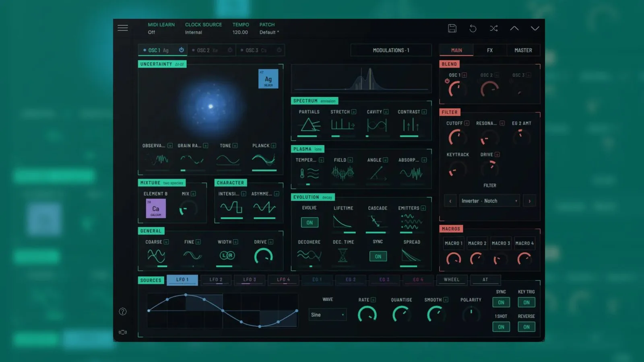Click the Wheel source button
Viewport: 644px width, 362px height.
coord(452,280)
